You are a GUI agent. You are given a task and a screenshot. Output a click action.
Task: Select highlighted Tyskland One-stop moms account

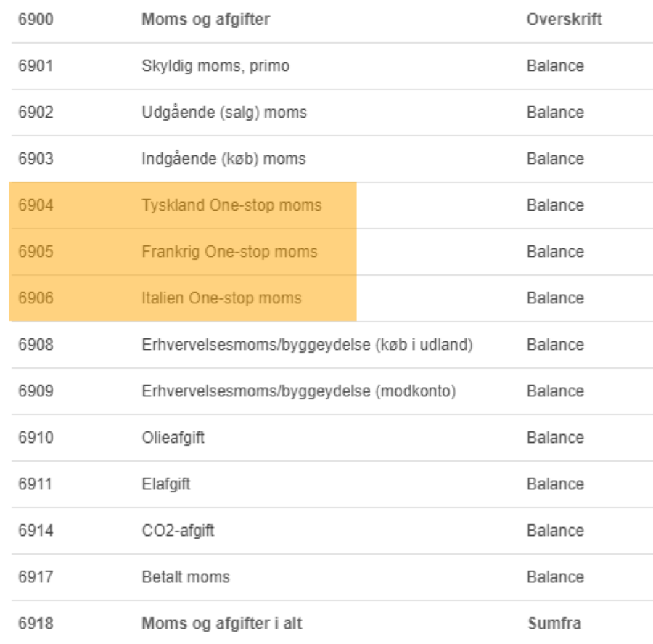coord(231,205)
